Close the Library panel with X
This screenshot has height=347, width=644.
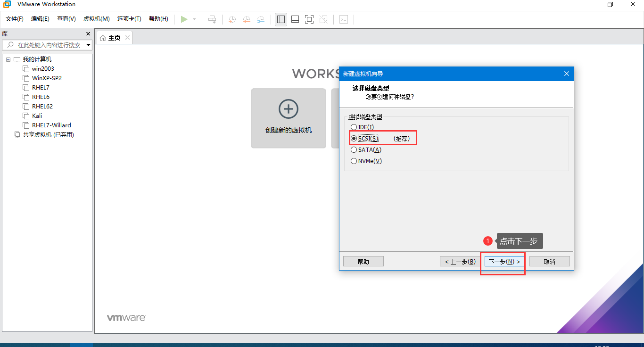click(x=88, y=34)
